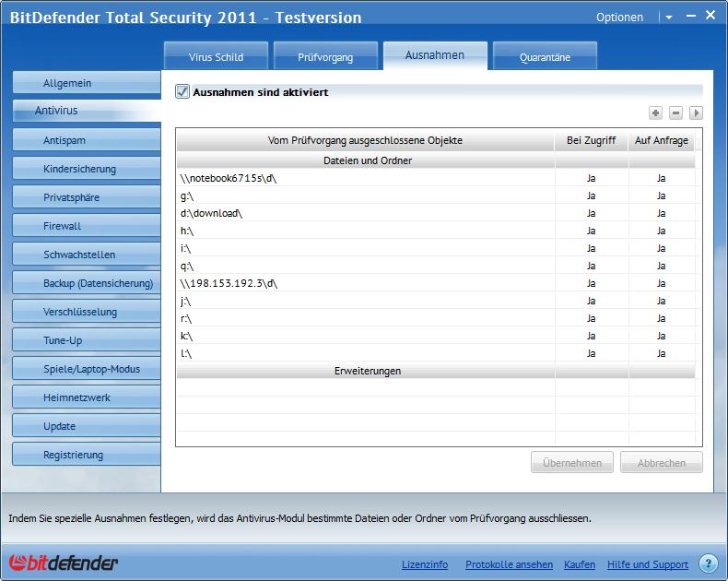The image size is (728, 581).
Task: Go to Kindersicherung settings
Action: click(x=87, y=169)
